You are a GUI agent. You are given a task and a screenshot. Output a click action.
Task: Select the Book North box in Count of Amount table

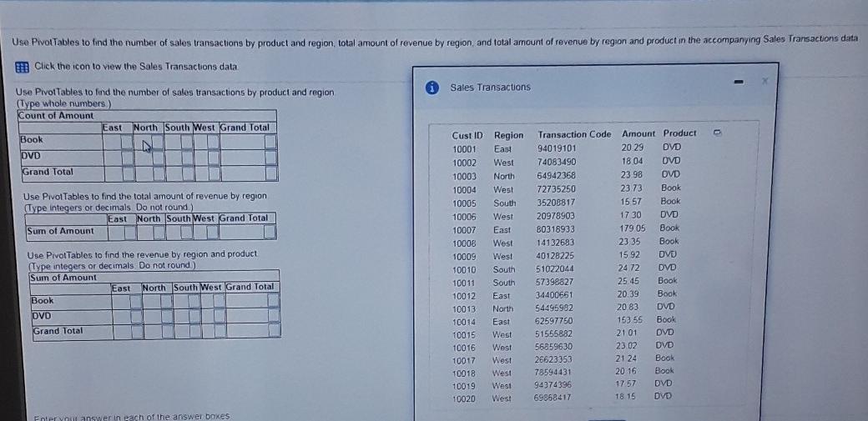158,143
